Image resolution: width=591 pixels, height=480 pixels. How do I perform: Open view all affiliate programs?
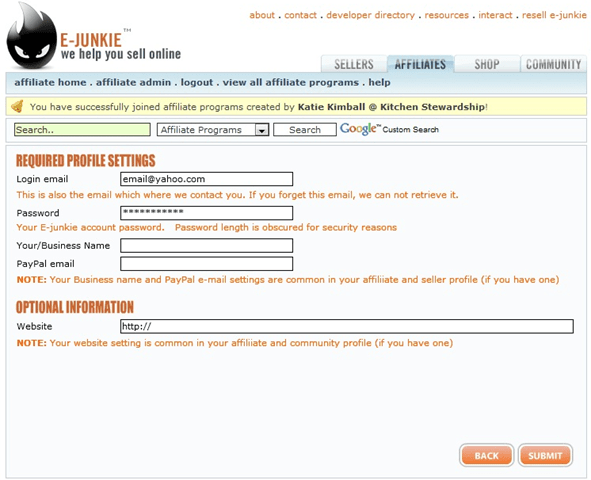[x=291, y=82]
